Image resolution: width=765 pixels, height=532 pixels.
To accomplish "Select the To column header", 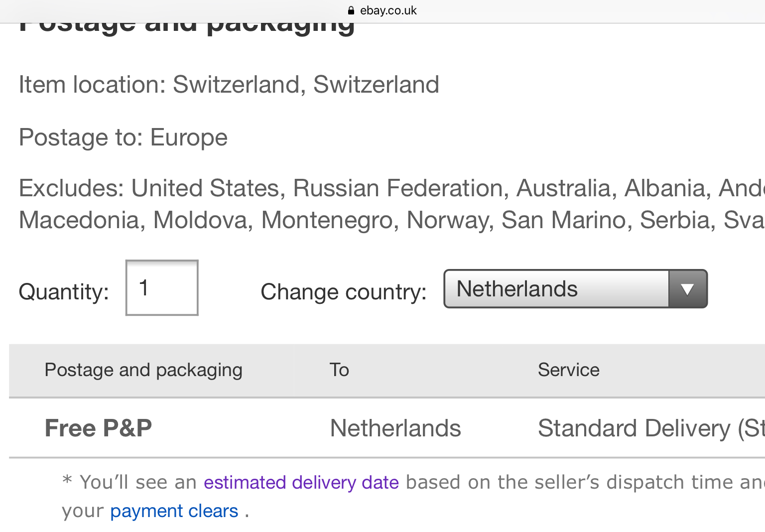I will tap(339, 370).
